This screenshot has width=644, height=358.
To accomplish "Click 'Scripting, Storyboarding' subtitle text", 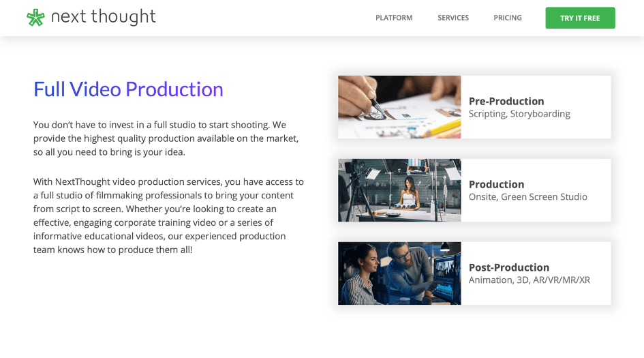I will tap(519, 114).
